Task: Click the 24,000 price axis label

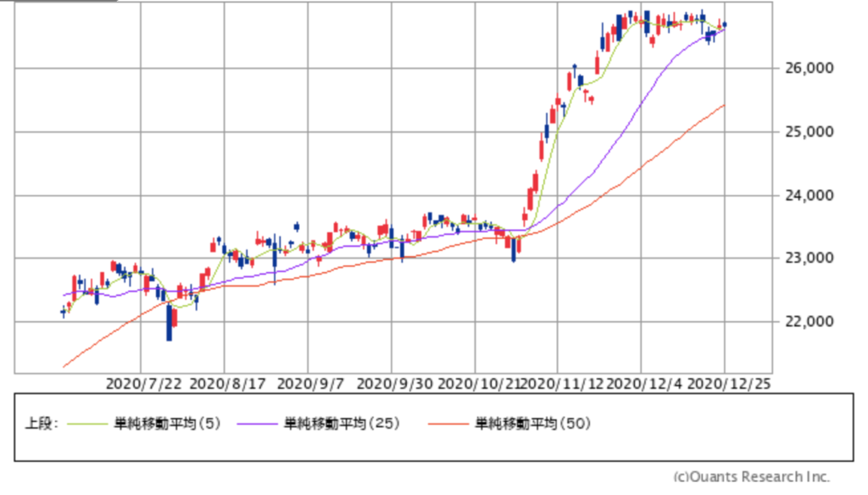Action: click(x=809, y=196)
